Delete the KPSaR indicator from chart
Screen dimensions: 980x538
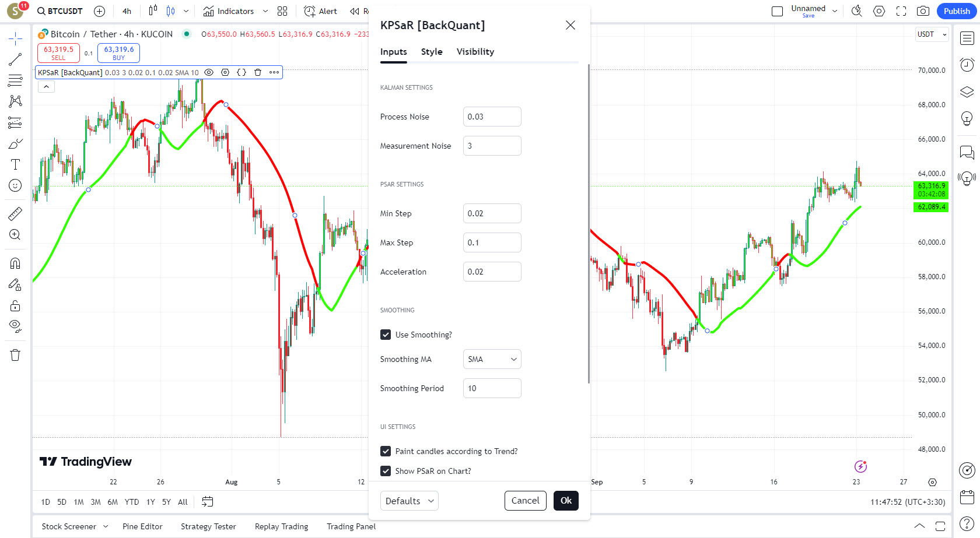click(258, 72)
